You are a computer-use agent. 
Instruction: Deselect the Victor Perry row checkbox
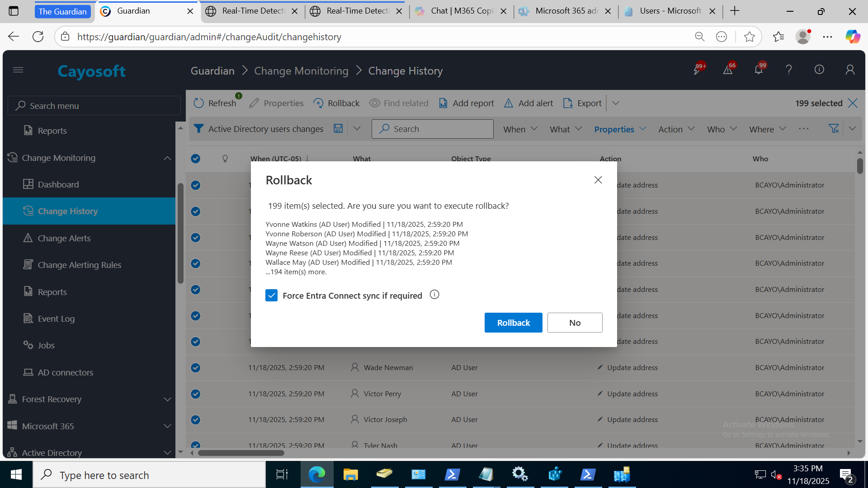pos(195,394)
